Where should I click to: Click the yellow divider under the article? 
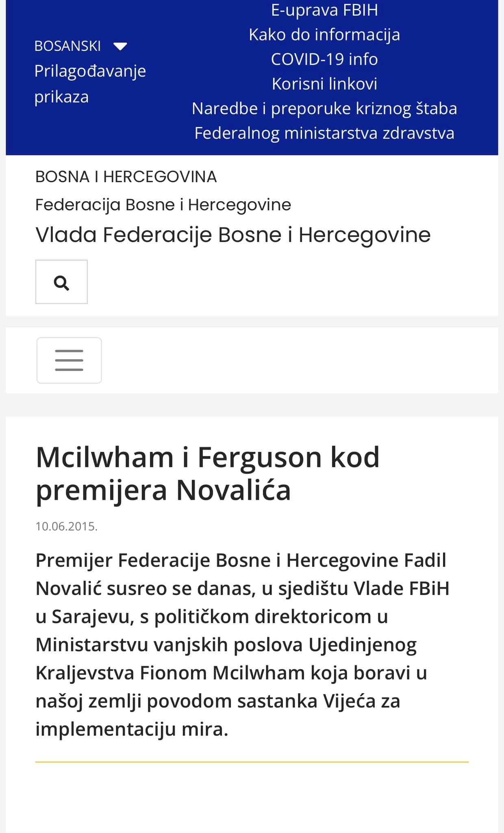click(252, 762)
